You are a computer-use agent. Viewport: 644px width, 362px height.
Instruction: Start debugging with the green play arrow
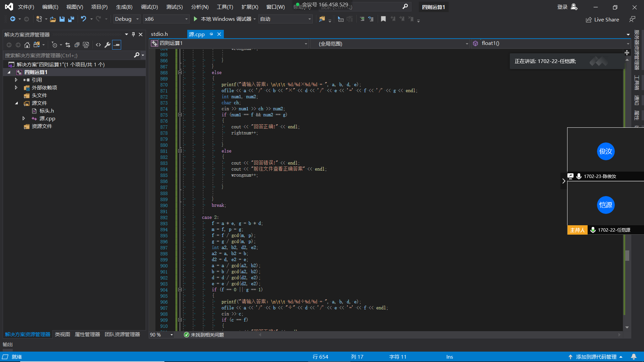196,19
